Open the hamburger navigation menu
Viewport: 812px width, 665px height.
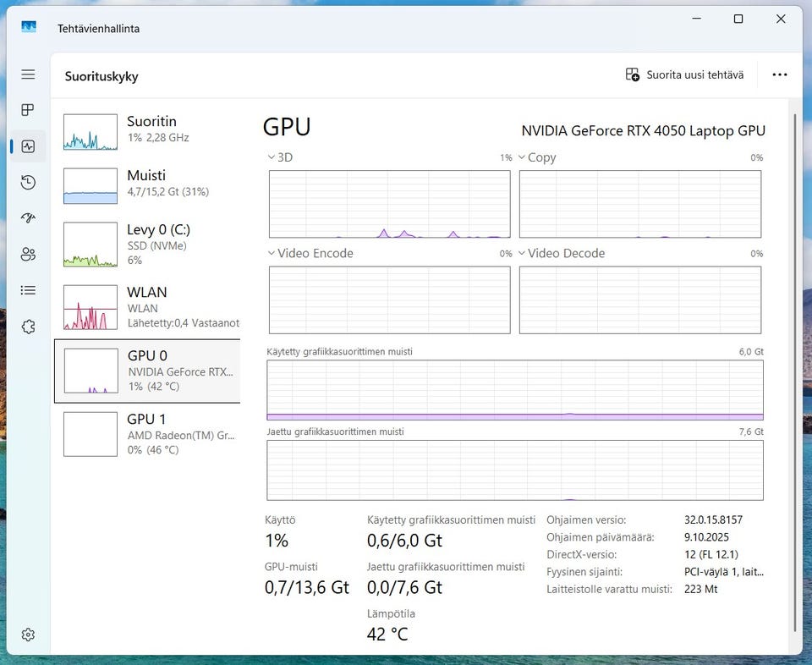[x=28, y=74]
